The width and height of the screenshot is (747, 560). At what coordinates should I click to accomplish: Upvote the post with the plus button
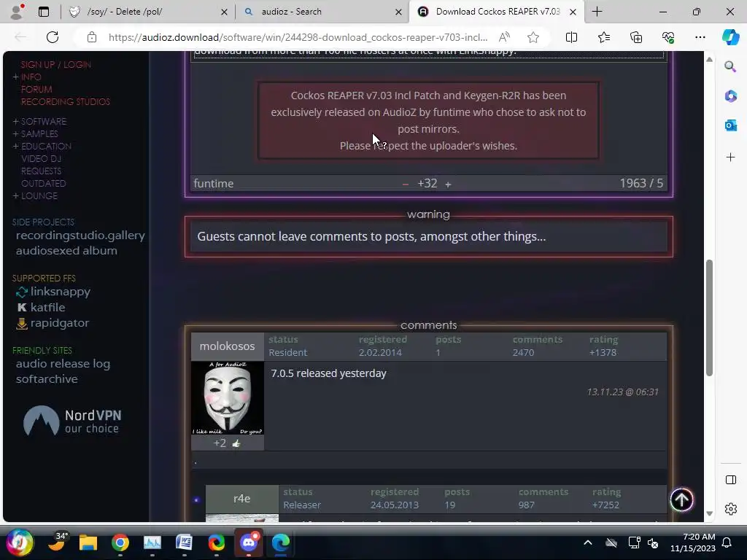tap(448, 184)
